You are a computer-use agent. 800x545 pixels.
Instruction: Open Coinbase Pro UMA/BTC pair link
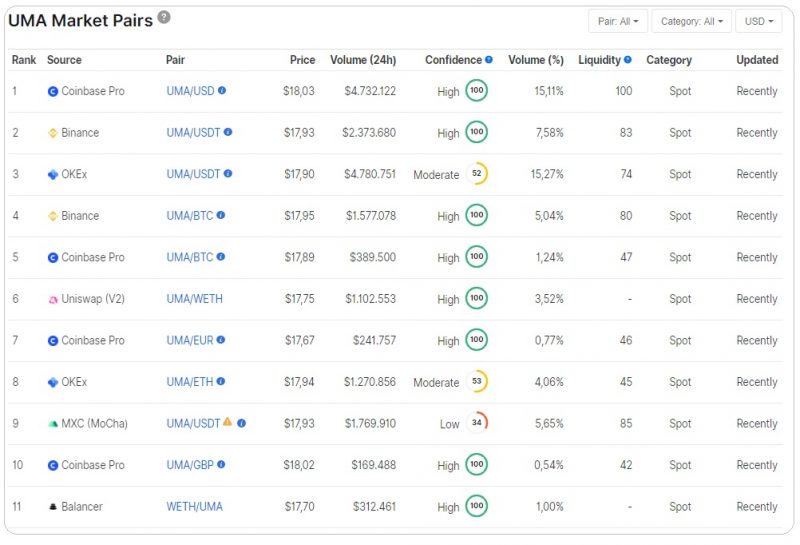pos(190,258)
